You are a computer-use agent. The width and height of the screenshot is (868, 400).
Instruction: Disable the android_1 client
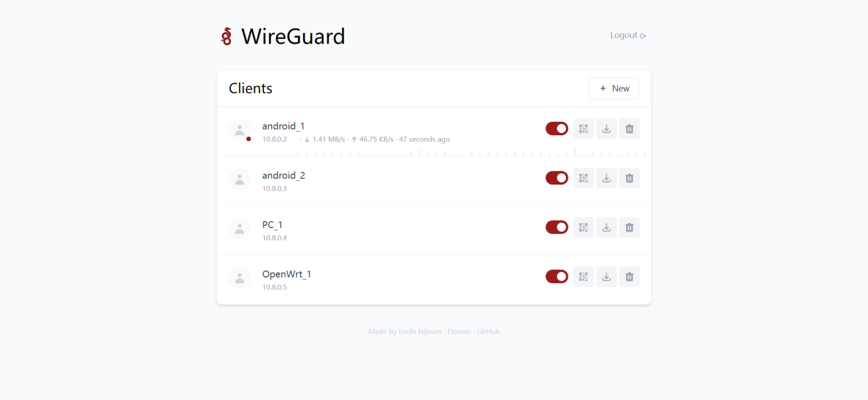pyautogui.click(x=557, y=128)
